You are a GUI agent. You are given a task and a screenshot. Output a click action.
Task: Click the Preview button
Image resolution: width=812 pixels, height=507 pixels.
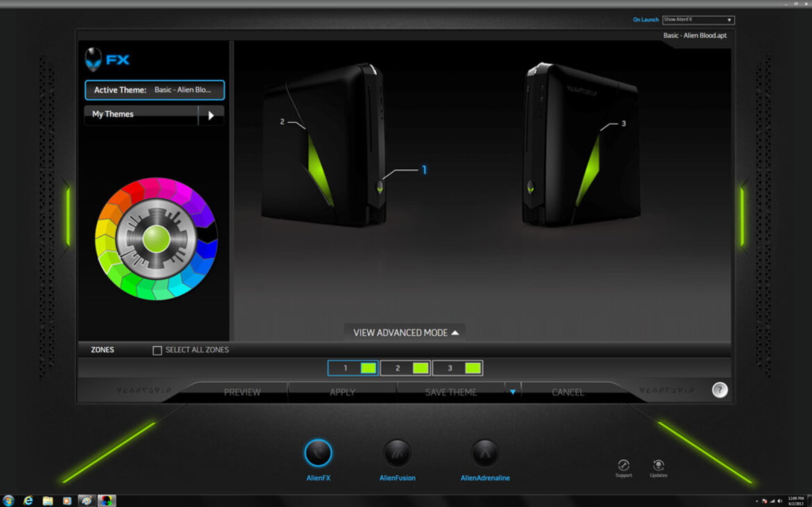pos(242,392)
